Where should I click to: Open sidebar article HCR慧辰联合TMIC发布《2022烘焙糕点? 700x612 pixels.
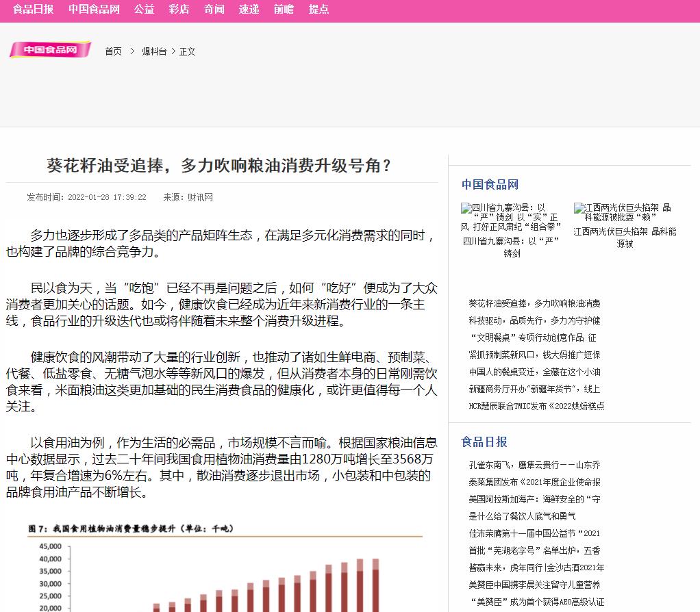[536, 406]
